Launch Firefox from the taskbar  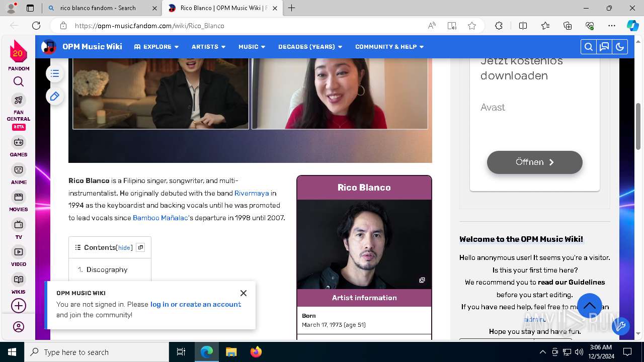click(x=256, y=352)
